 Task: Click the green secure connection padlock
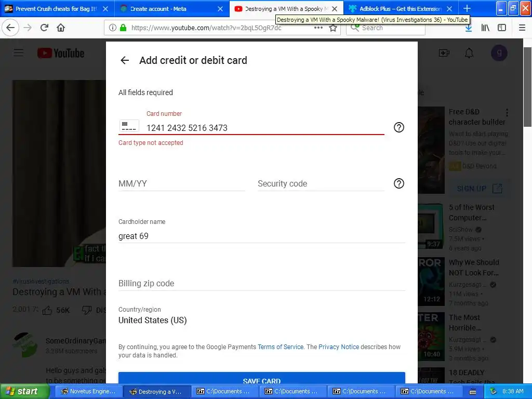pyautogui.click(x=123, y=28)
